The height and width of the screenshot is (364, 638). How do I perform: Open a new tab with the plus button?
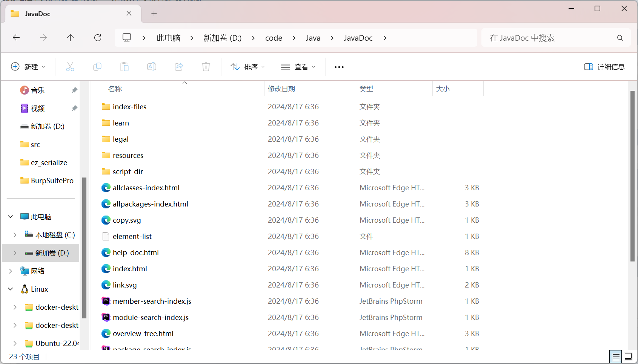(154, 14)
